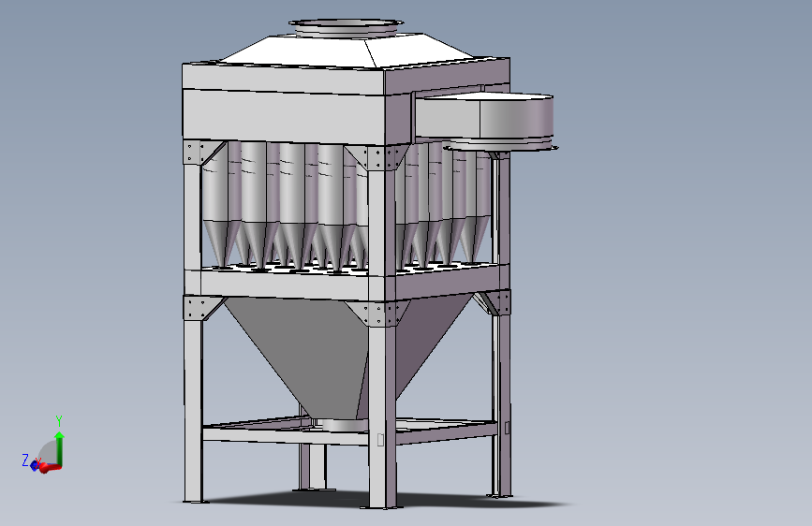The height and width of the screenshot is (526, 812).
Task: Select the hopper bottom discharge outlet ring
Action: click(344, 426)
